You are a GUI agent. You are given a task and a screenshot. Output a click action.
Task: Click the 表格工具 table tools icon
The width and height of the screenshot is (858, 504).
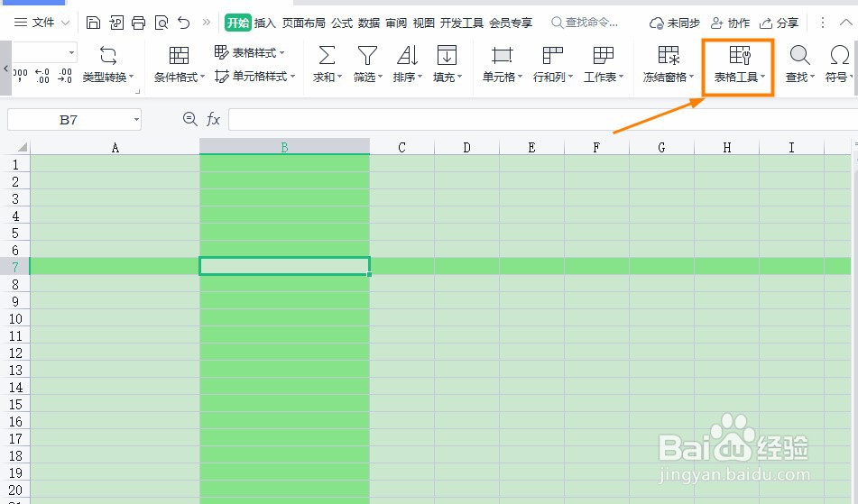[740, 55]
